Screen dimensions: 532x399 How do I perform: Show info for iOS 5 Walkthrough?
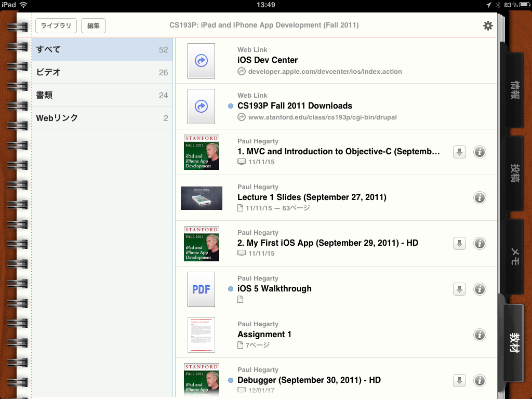click(480, 289)
